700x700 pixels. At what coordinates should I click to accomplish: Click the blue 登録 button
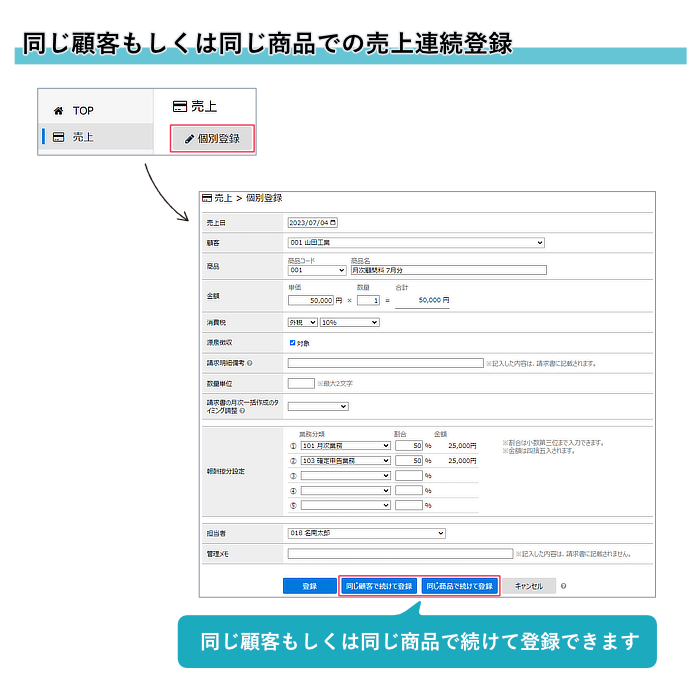pos(309,587)
